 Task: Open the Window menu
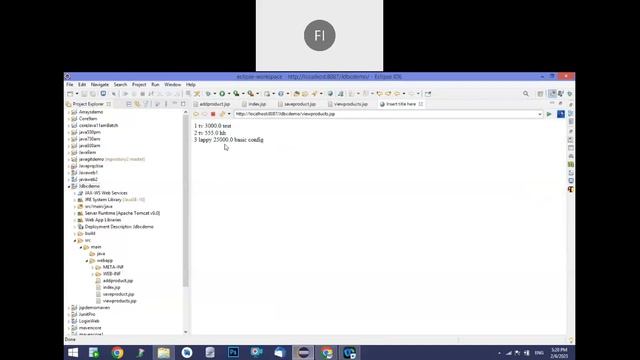tap(172, 84)
